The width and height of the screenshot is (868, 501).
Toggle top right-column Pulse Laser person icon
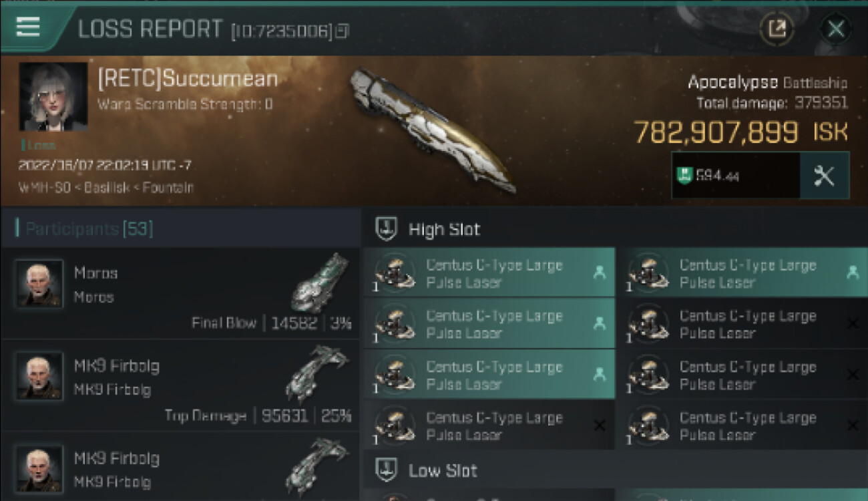[852, 272]
